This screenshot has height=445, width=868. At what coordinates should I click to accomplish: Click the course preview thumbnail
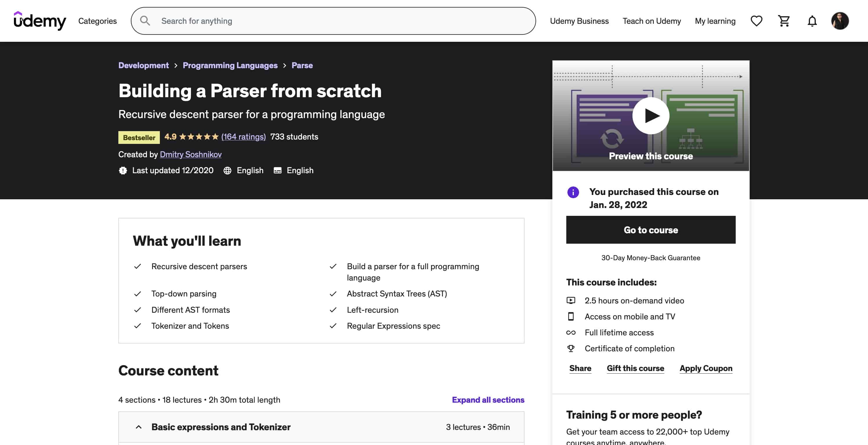(651, 115)
